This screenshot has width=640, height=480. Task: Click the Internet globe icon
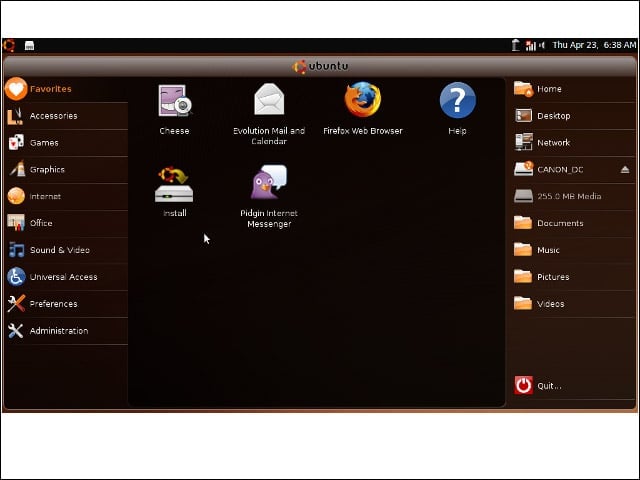click(x=16, y=196)
